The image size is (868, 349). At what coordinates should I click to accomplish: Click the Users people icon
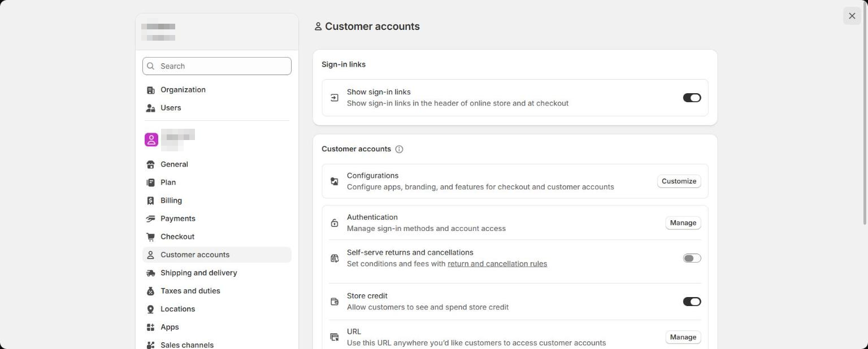tap(150, 108)
